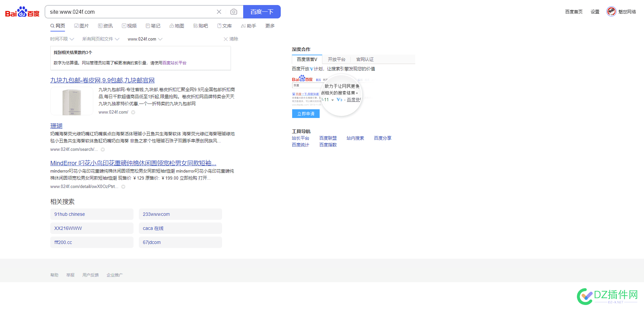Click the 立即申请 button

306,114
